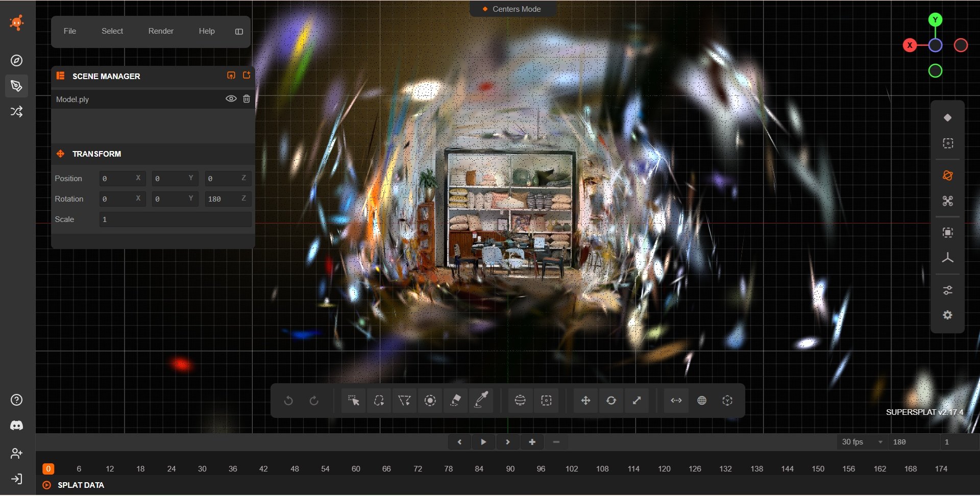Select the lasso selection tool
The image size is (980, 496).
tap(379, 401)
